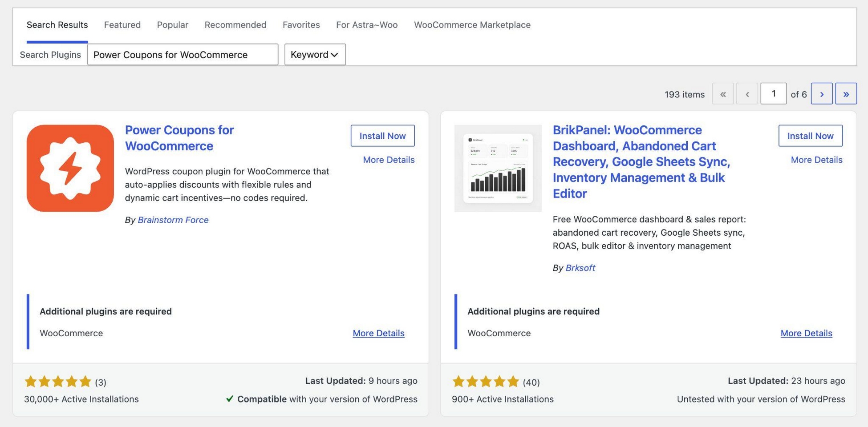The height and width of the screenshot is (427, 868).
Task: Focus the Search Plugins input field
Action: tap(183, 54)
